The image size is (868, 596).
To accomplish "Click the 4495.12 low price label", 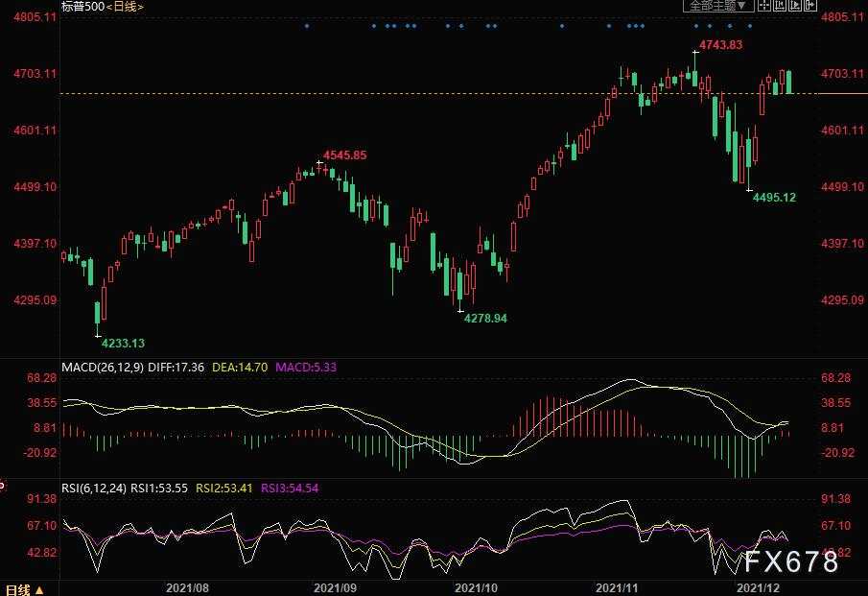I will click(774, 197).
